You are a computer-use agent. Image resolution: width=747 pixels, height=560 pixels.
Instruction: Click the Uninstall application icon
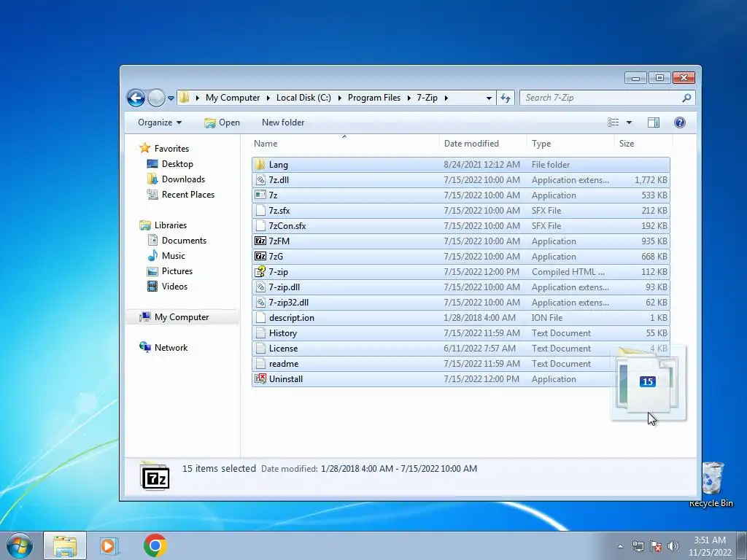(260, 379)
